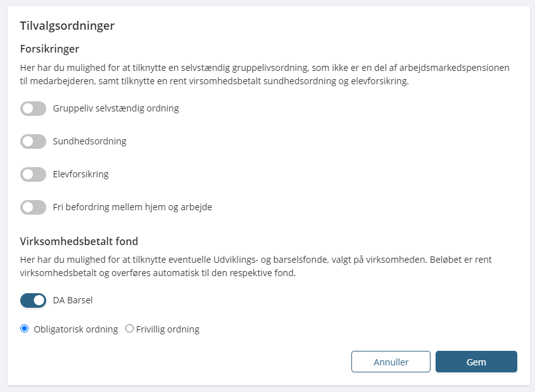Switch on Fri befordring toggle
Screen dimensions: 535x392
(33, 207)
